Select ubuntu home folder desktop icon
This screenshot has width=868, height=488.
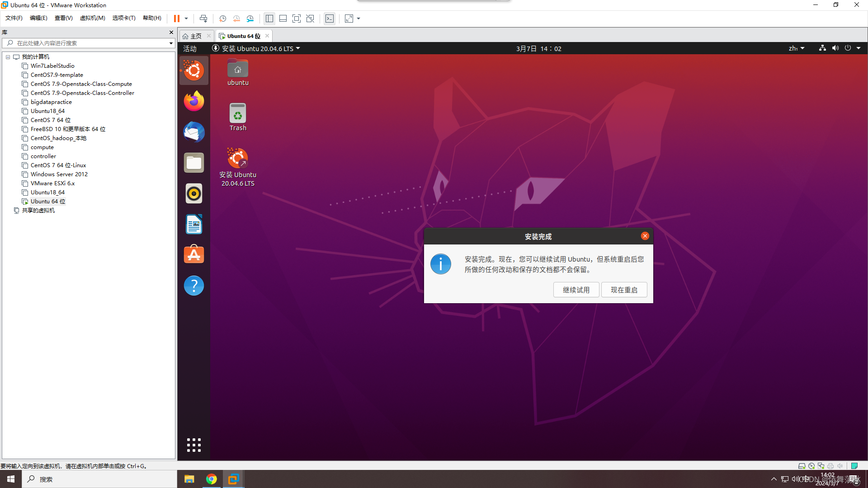(x=238, y=72)
